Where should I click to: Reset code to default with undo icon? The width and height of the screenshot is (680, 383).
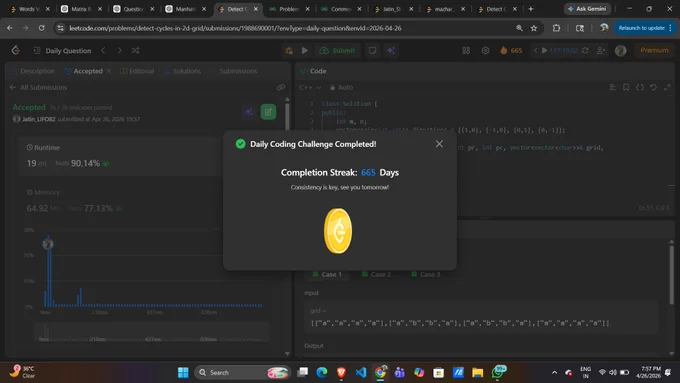653,87
